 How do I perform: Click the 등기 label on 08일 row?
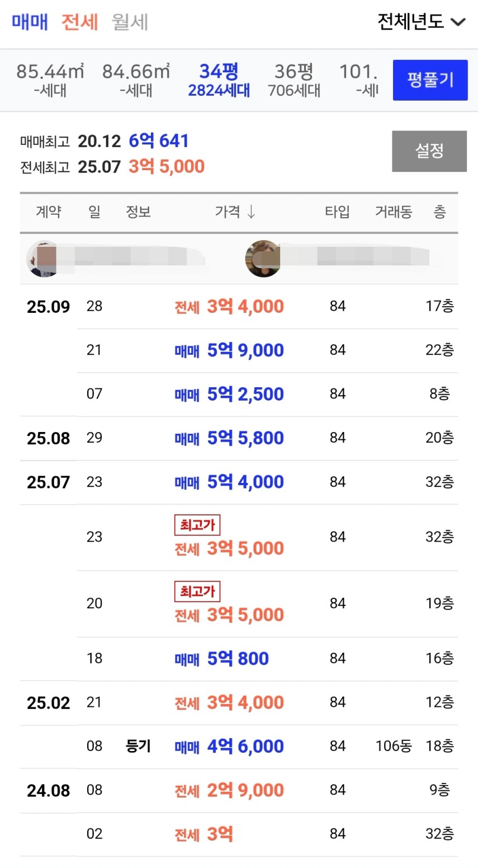[x=138, y=746]
